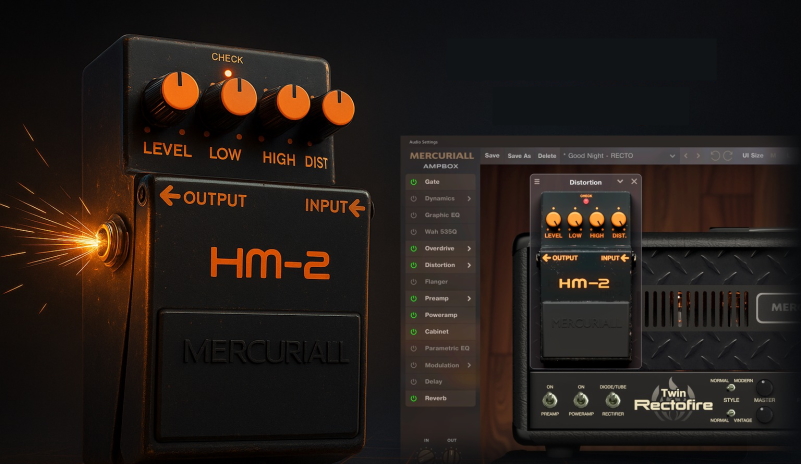Expand the Preamp chevron
801x464 pixels.
(x=469, y=298)
